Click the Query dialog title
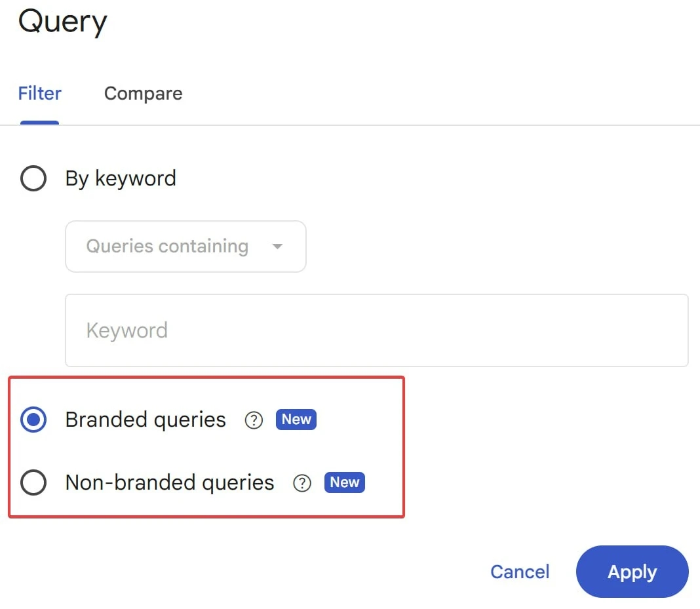The image size is (700, 609). [62, 22]
